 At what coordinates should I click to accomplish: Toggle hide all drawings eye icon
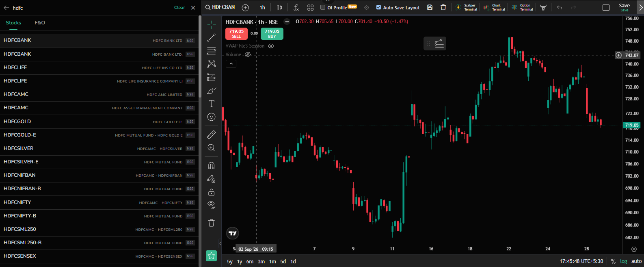211,205
